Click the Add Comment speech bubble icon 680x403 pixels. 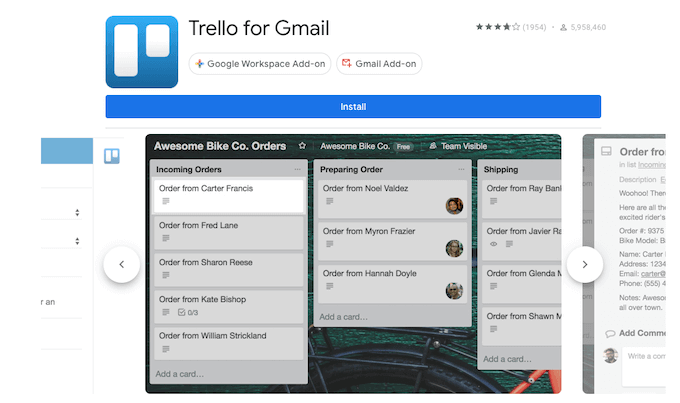[x=610, y=334]
